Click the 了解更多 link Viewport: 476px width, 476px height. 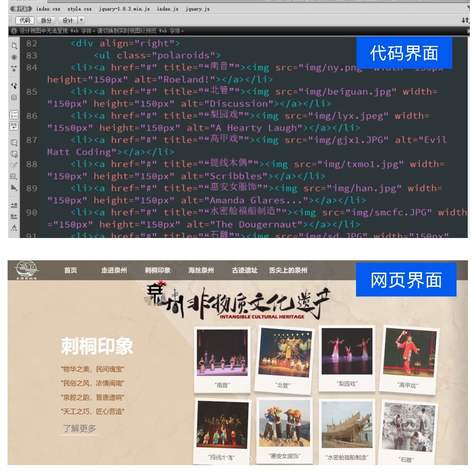coord(79,429)
